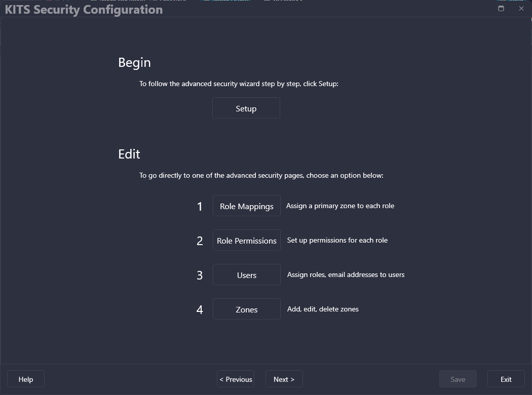This screenshot has width=532, height=395.
Task: Go to the Users page
Action: pos(247,275)
